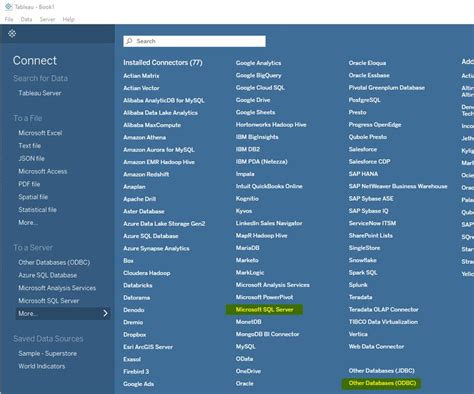This screenshot has height=394, width=474.
Task: Select MongoDB BI Connector
Action: point(267,334)
